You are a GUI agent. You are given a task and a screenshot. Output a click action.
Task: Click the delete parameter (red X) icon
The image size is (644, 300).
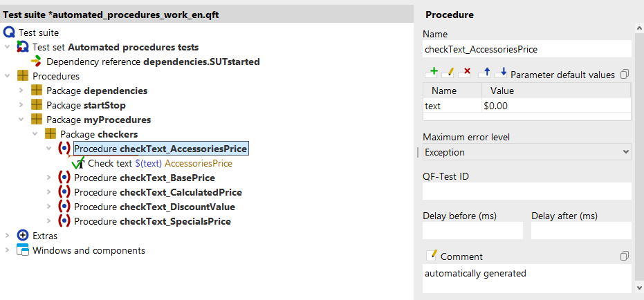[466, 73]
